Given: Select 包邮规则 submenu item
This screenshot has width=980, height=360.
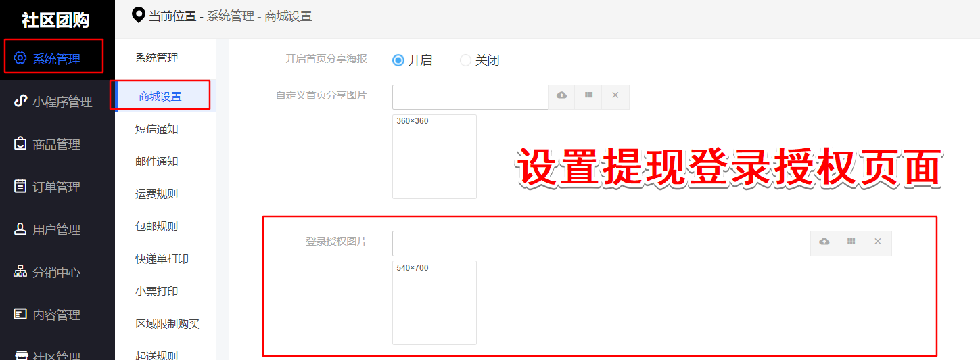Looking at the screenshot, I should pyautogui.click(x=157, y=226).
